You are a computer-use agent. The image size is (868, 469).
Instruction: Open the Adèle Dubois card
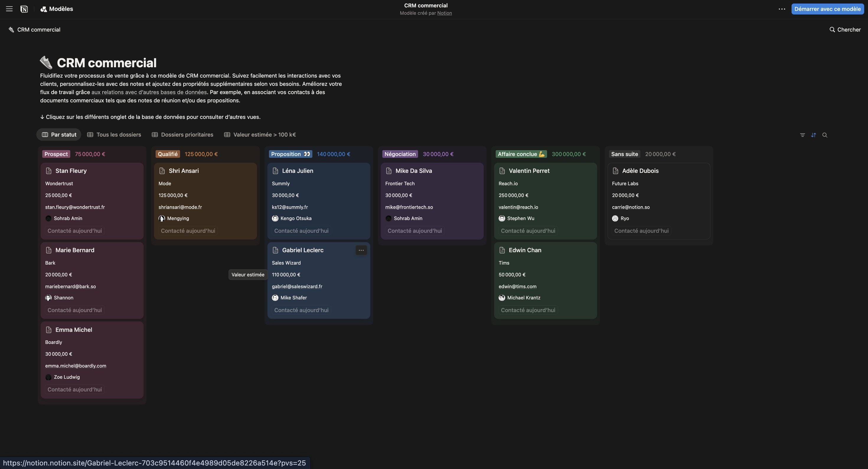coord(640,171)
